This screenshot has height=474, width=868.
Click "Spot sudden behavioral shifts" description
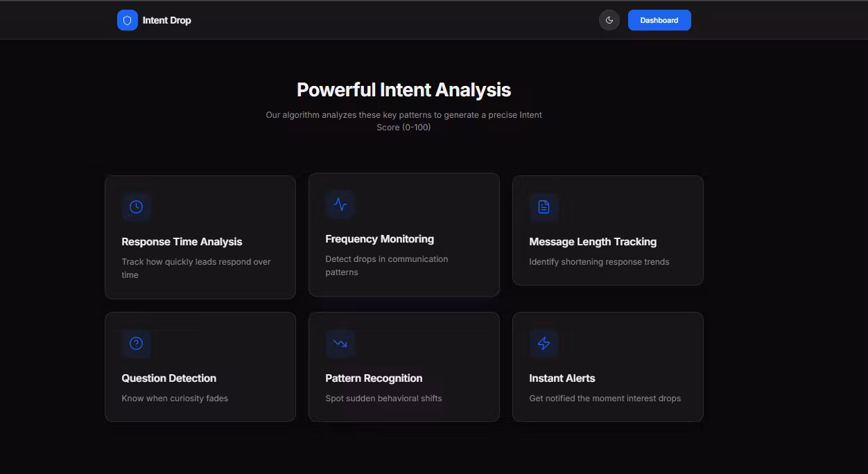[383, 398]
